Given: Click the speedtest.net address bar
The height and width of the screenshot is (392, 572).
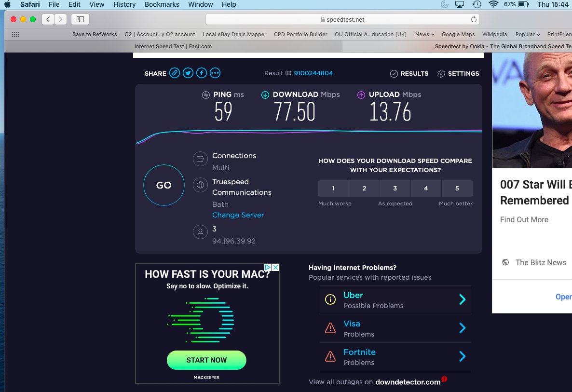Looking at the screenshot, I should point(342,19).
